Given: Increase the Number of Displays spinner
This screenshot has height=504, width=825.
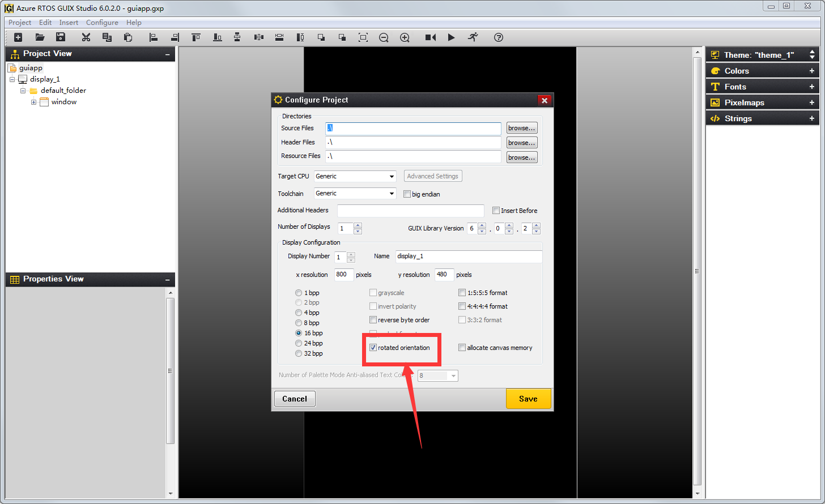Looking at the screenshot, I should (x=358, y=225).
